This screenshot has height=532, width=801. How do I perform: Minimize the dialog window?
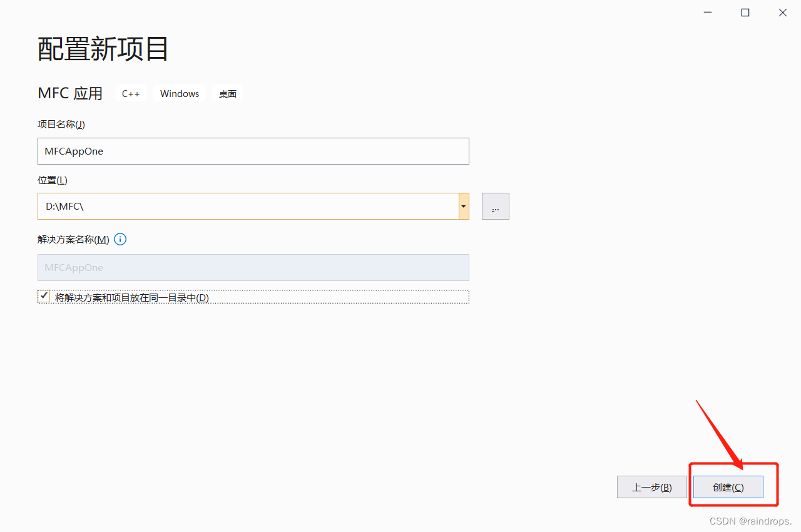click(x=708, y=13)
